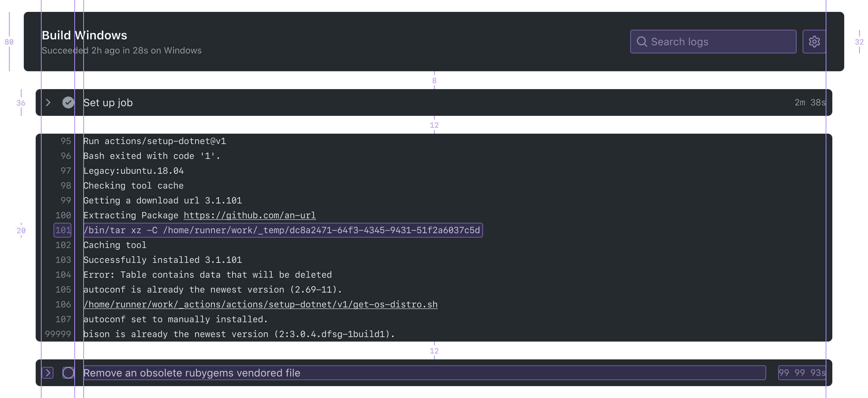Select log line number 101
This screenshot has width=868, height=398.
pos(63,230)
